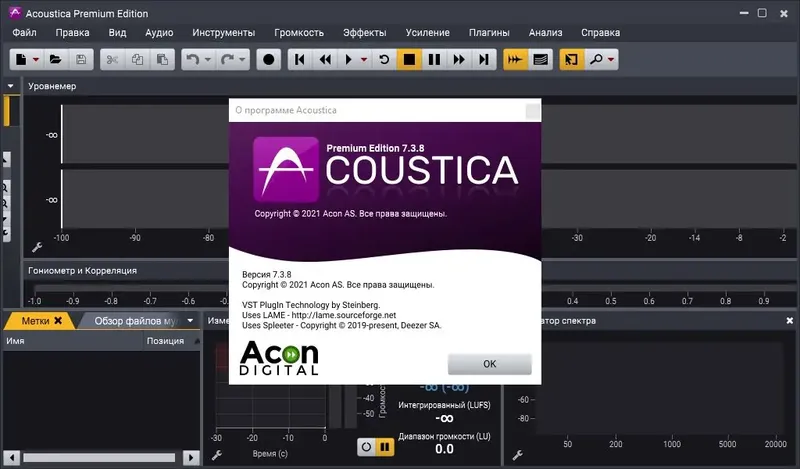The height and width of the screenshot is (469, 800).
Task: Click the Acoustica app icon in title bar
Action: click(x=15, y=13)
